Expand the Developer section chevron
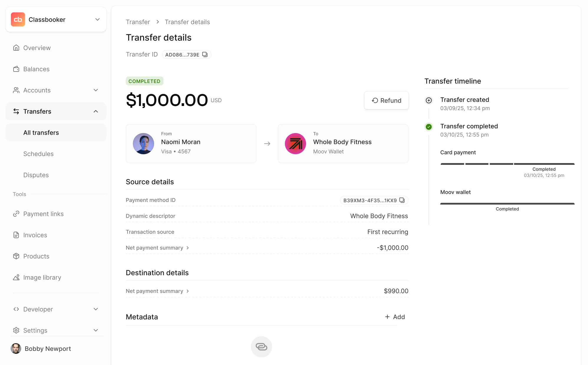Screen dimensions: 588x365 point(96,309)
